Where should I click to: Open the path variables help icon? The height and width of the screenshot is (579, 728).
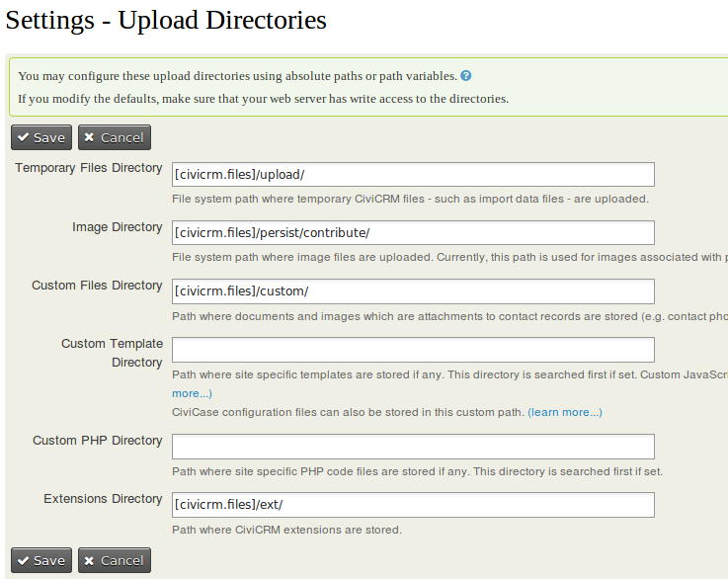tap(466, 75)
